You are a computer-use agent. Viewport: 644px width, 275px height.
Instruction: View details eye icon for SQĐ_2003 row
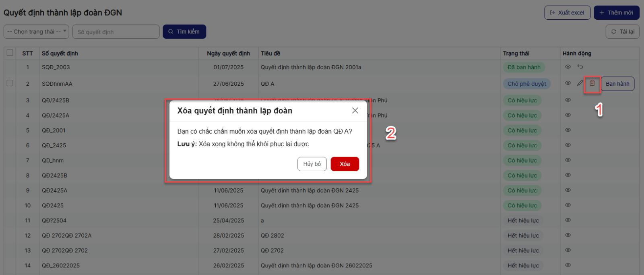click(x=568, y=67)
